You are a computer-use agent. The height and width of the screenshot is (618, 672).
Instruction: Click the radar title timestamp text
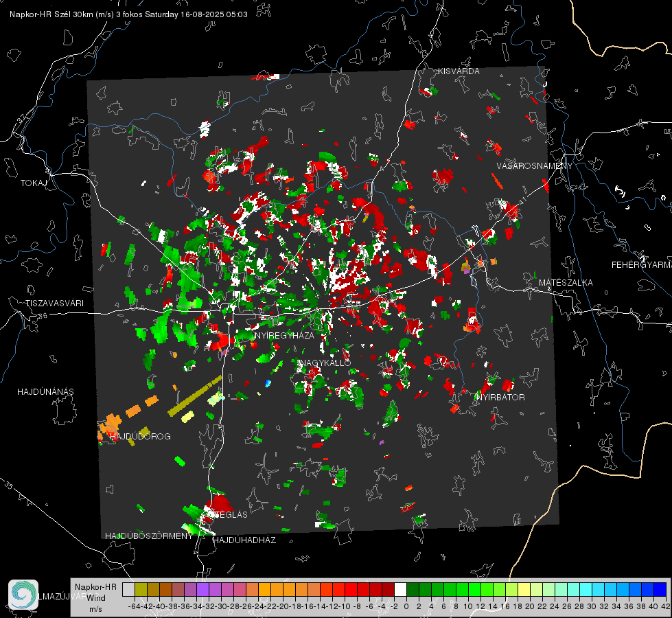point(128,14)
